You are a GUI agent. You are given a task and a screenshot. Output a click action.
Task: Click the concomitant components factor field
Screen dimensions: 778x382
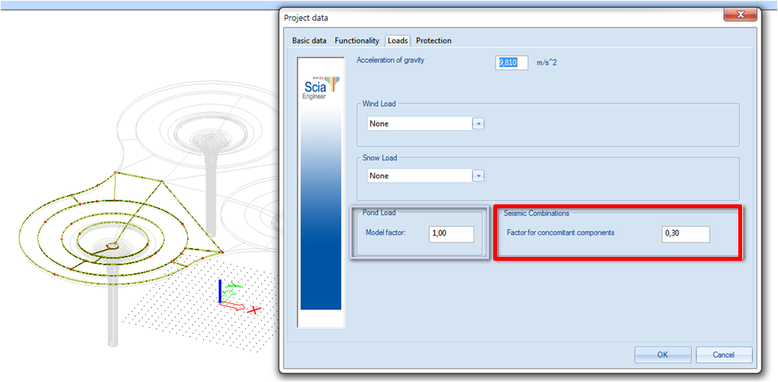(686, 234)
